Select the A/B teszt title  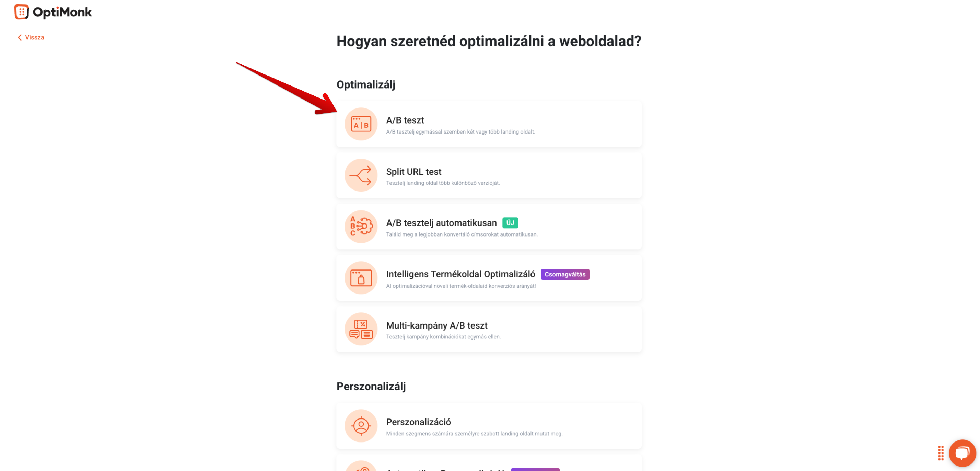(405, 120)
